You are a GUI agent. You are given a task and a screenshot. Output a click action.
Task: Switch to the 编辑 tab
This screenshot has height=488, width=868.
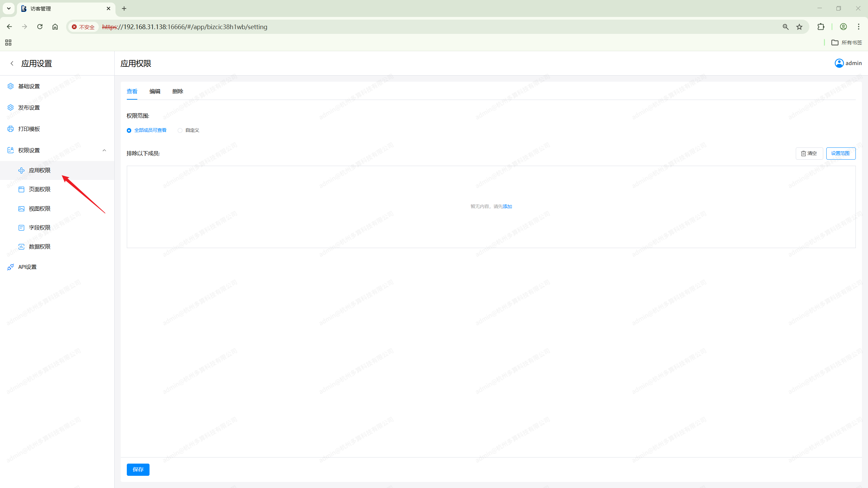(x=155, y=91)
